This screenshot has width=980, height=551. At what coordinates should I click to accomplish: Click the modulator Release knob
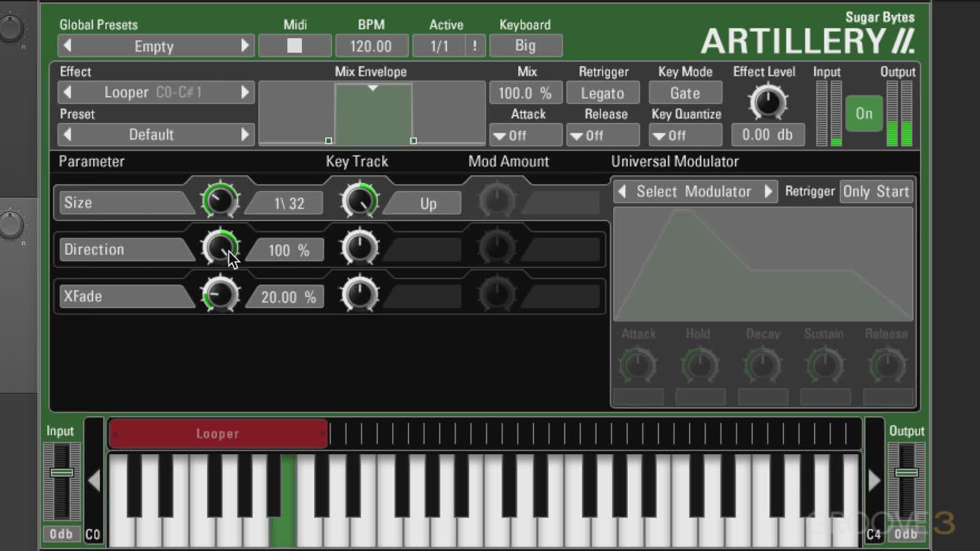coord(887,365)
